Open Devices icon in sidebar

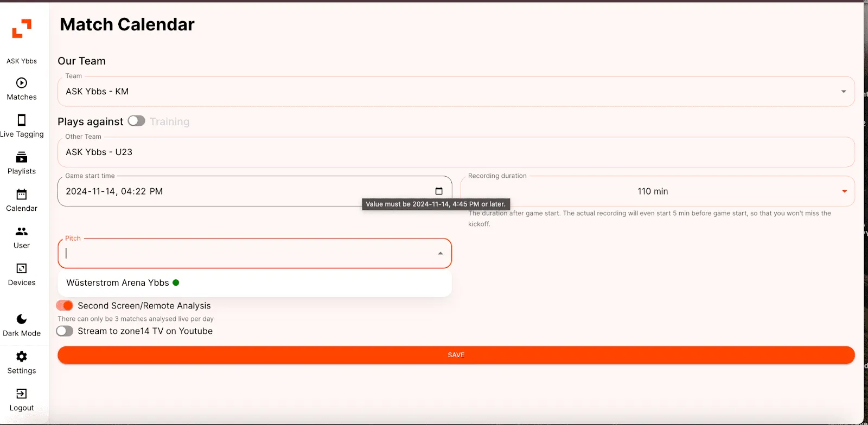22,268
